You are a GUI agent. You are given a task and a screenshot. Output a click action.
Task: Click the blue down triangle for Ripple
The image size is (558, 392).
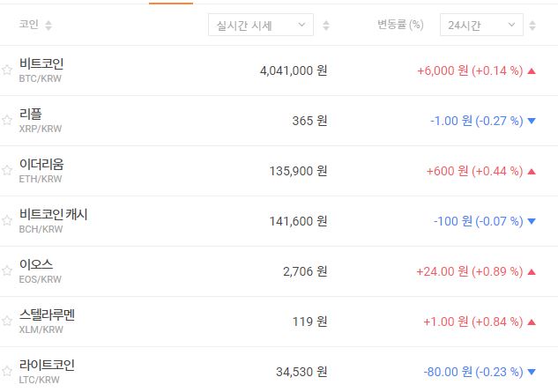(532, 122)
